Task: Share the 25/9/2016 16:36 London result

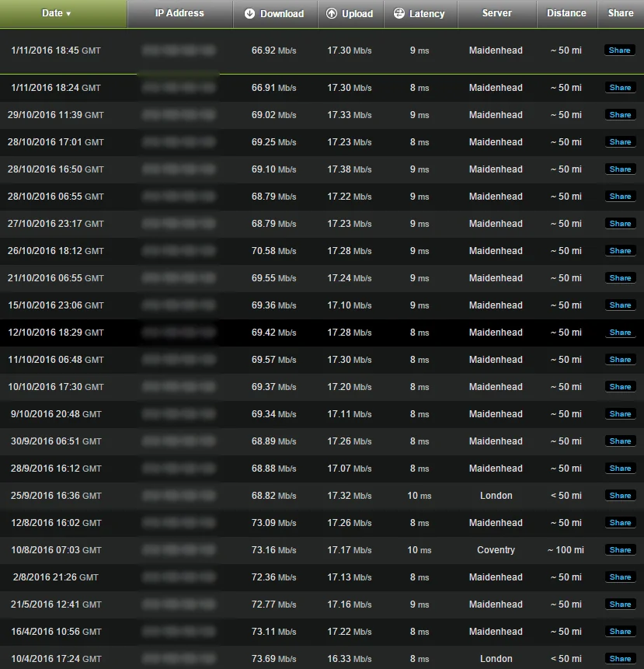Action: 620,496
